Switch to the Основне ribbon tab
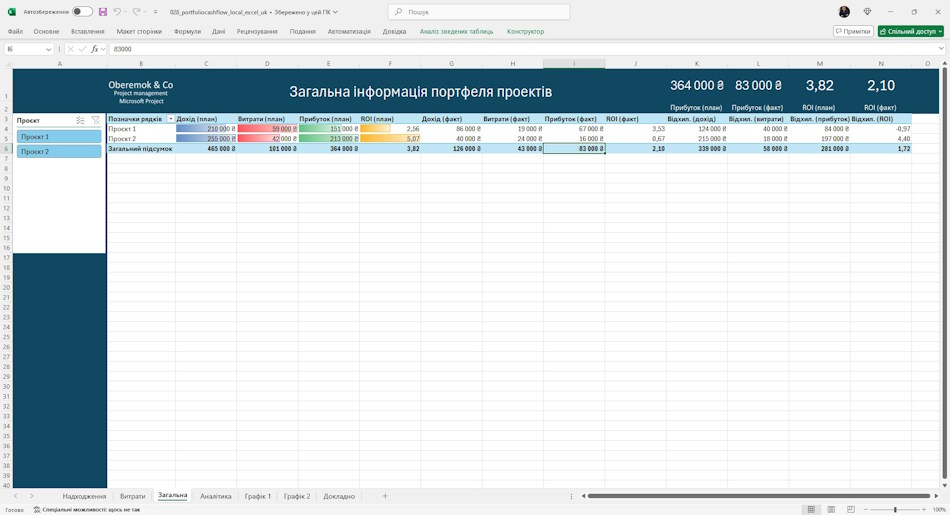950x515 pixels. coord(47,32)
